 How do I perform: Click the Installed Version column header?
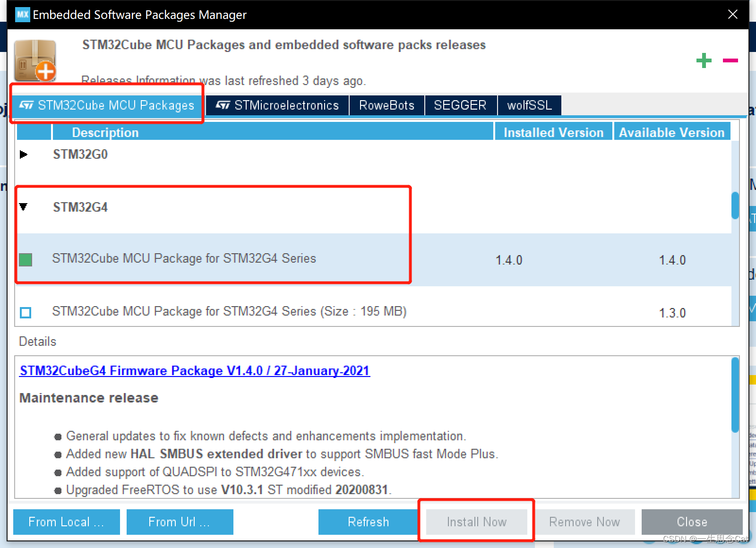tap(553, 132)
